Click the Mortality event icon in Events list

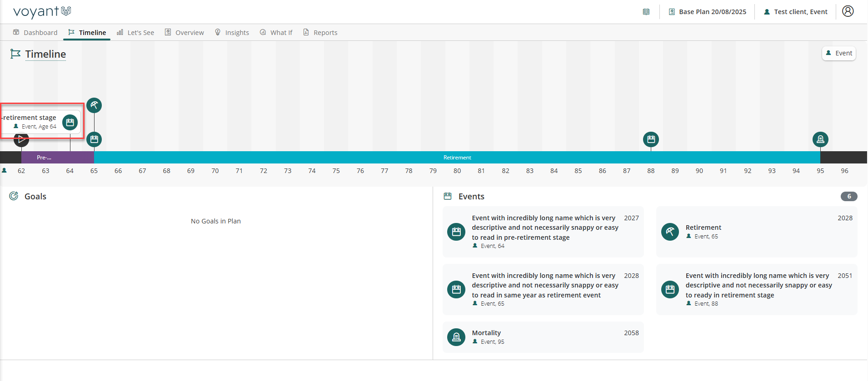tap(456, 337)
